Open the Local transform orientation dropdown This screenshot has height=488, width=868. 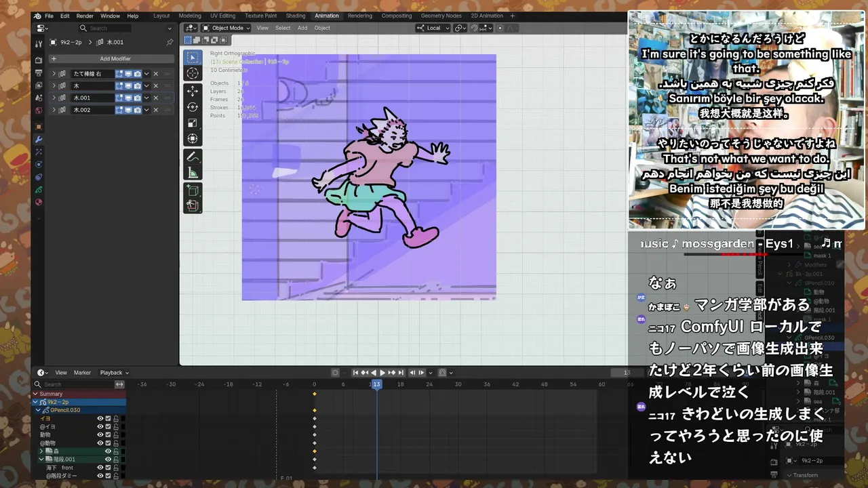pos(433,28)
